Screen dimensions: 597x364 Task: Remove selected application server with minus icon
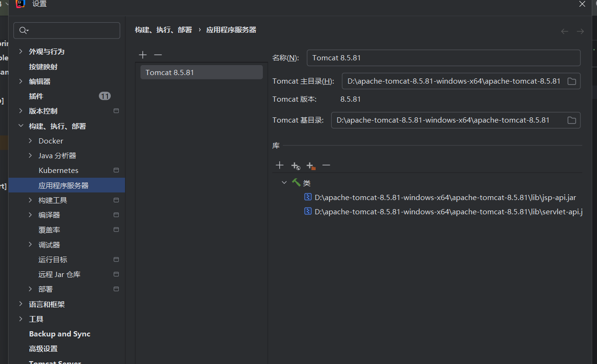tap(158, 55)
